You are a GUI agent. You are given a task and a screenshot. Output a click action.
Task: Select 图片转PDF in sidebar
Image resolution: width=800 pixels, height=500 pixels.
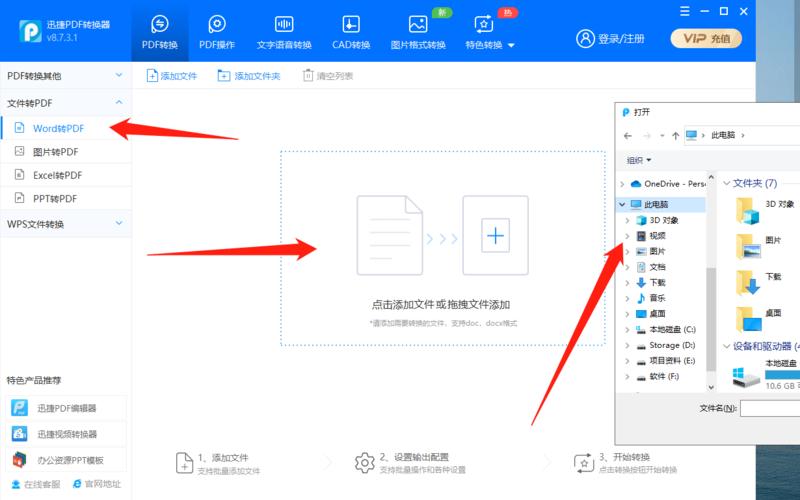click(65, 152)
